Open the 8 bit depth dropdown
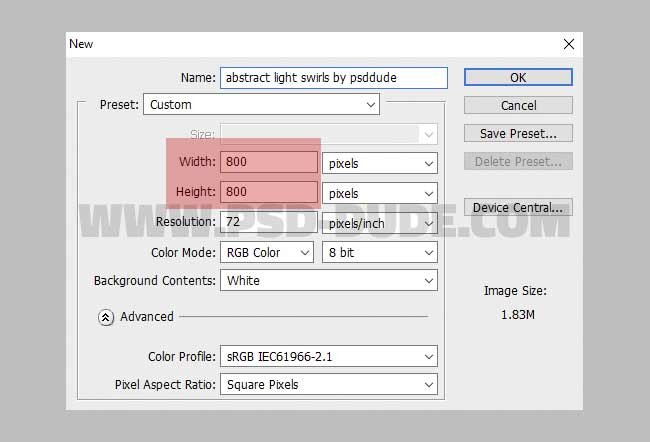Viewport: 650px width, 442px height. 380,253
